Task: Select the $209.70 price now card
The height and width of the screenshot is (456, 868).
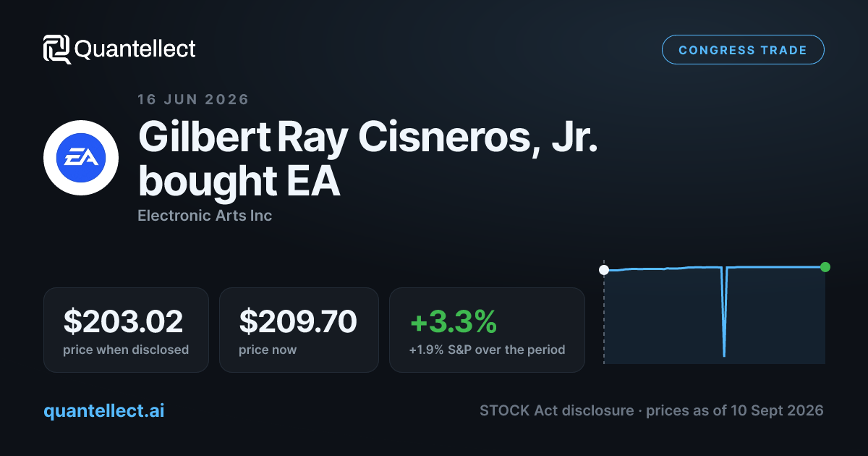Action: [x=299, y=330]
